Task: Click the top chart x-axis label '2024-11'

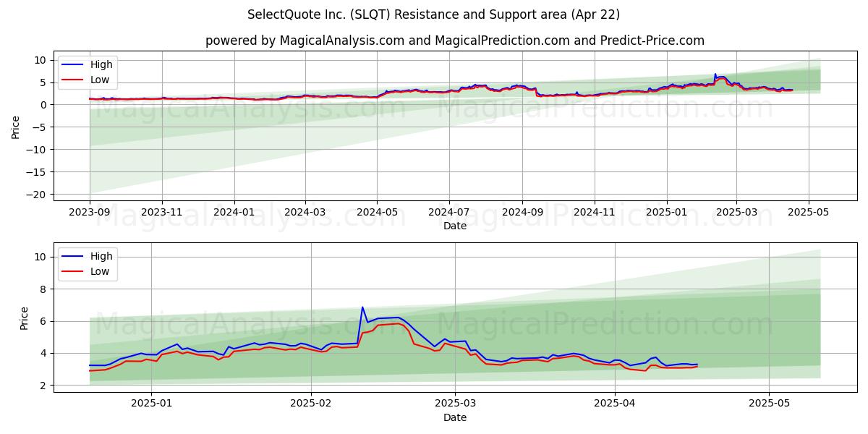Action: (594, 213)
